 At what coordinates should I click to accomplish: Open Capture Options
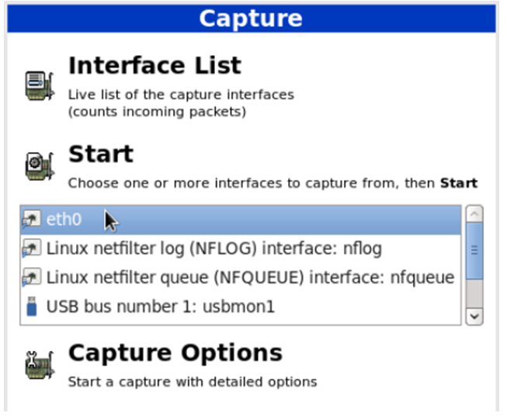coord(175,353)
